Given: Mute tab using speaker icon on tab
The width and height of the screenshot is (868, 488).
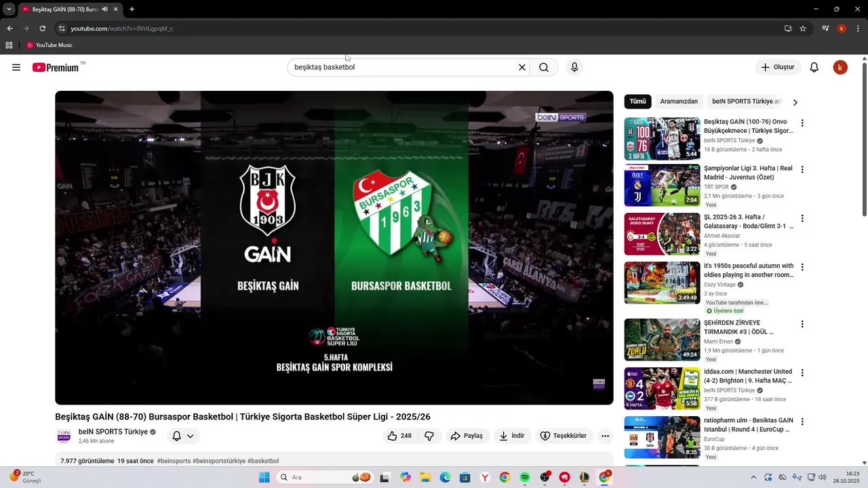Looking at the screenshot, I should click(x=105, y=9).
